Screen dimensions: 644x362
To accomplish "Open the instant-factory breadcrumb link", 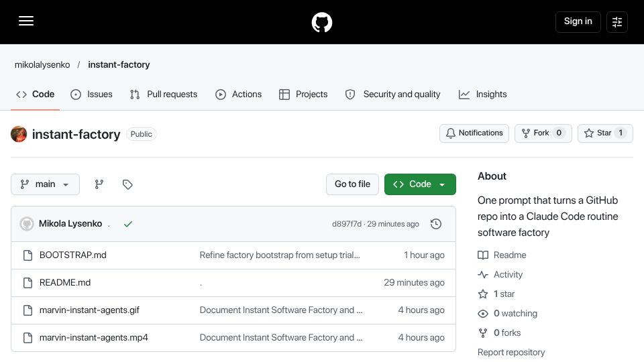I will pos(119,65).
